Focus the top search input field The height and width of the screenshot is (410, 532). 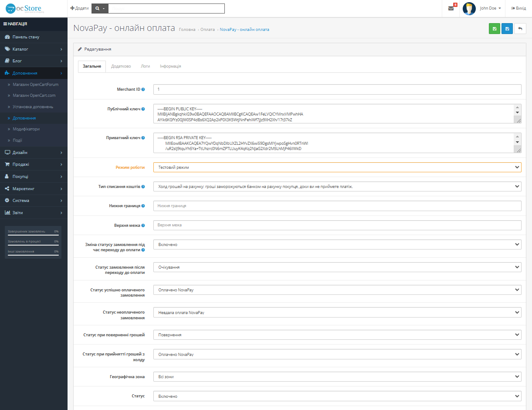tap(166, 8)
